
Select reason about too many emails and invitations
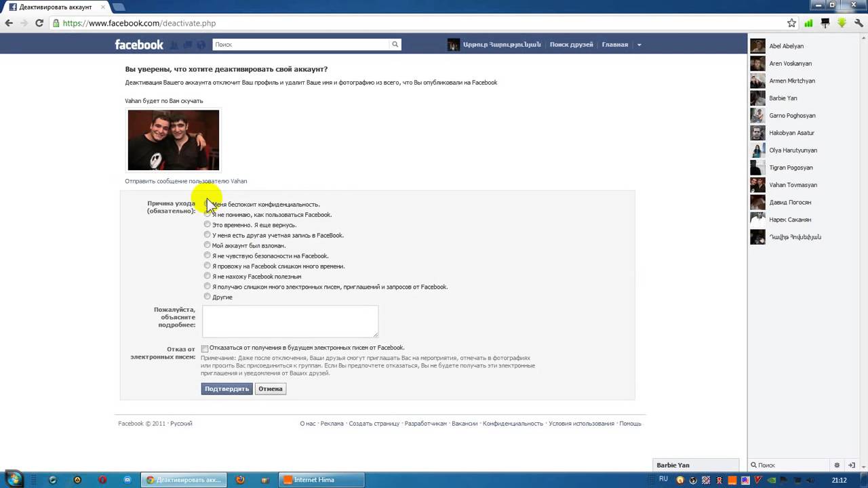tap(208, 287)
